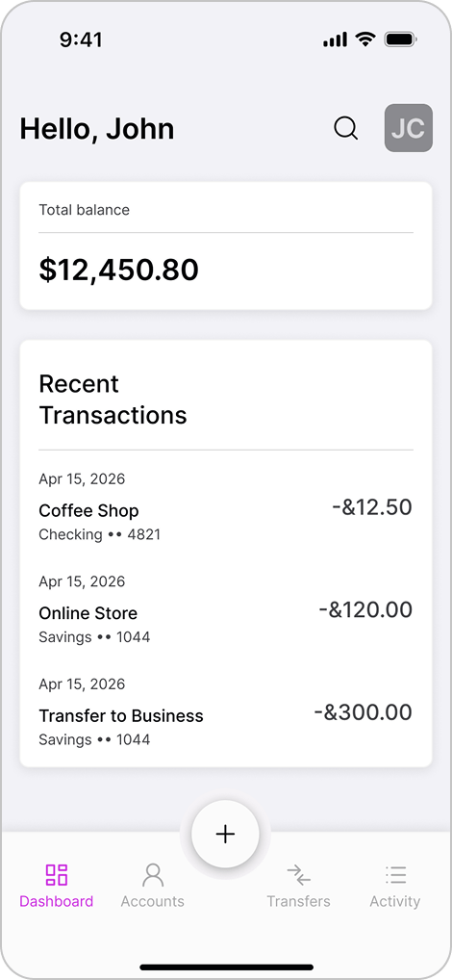Go to the Activity tab label
Image resolution: width=452 pixels, height=980 pixels.
[x=395, y=902]
